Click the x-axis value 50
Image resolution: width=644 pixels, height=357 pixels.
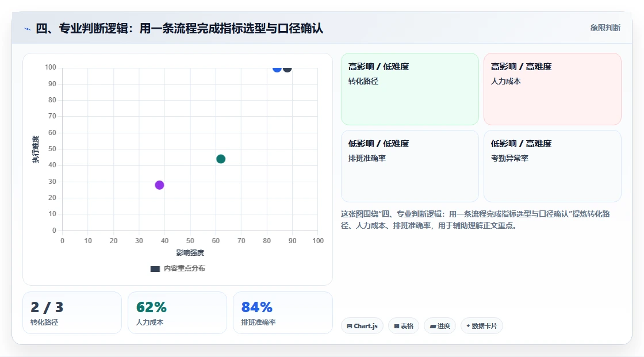[190, 241]
